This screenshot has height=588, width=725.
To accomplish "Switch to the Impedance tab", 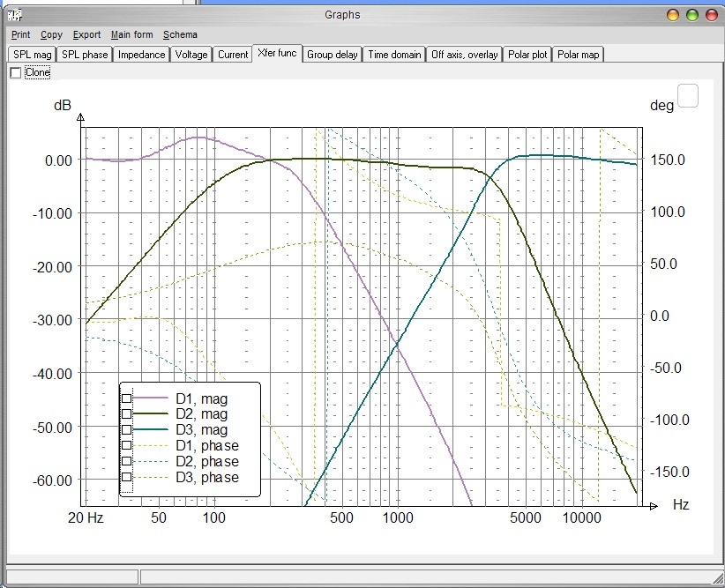I will pyautogui.click(x=141, y=55).
